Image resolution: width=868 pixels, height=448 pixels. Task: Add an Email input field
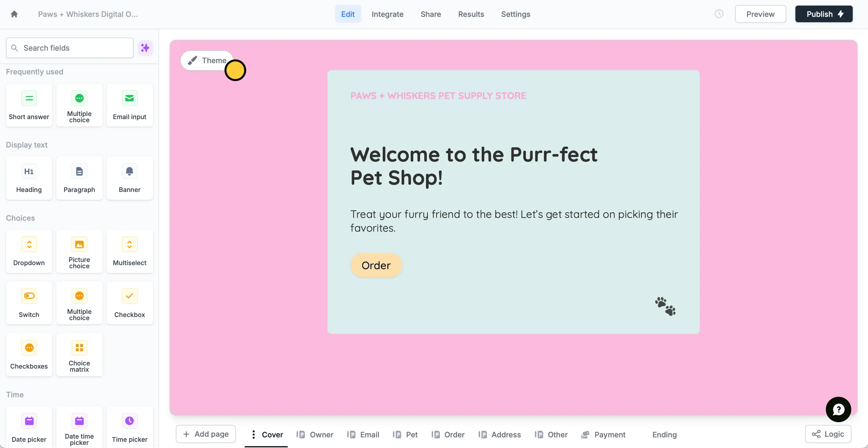129,105
